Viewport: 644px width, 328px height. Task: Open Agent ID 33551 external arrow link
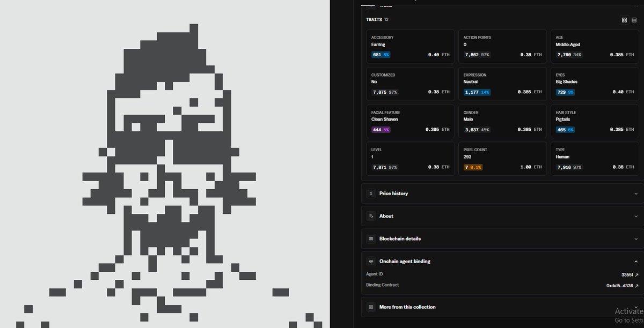(x=636, y=274)
